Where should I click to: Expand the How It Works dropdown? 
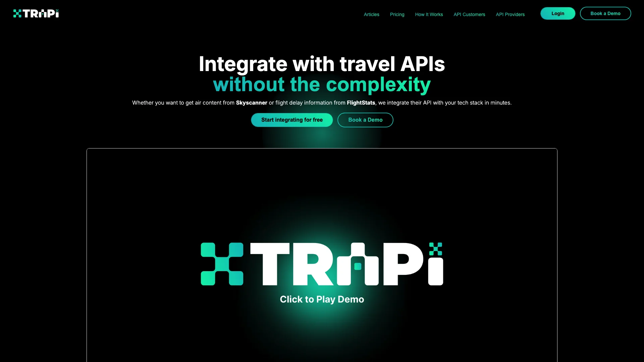click(x=429, y=14)
